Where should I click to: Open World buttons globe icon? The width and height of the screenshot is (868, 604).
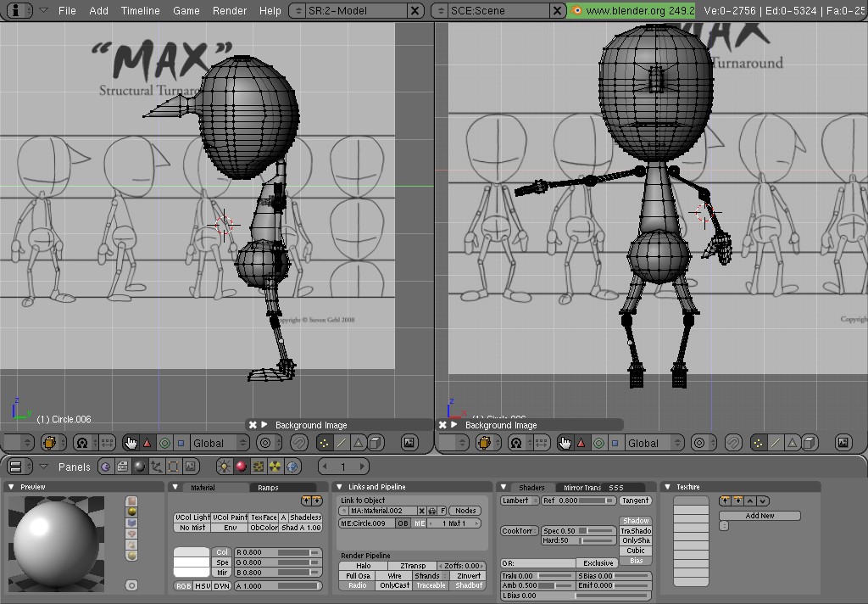pos(292,467)
